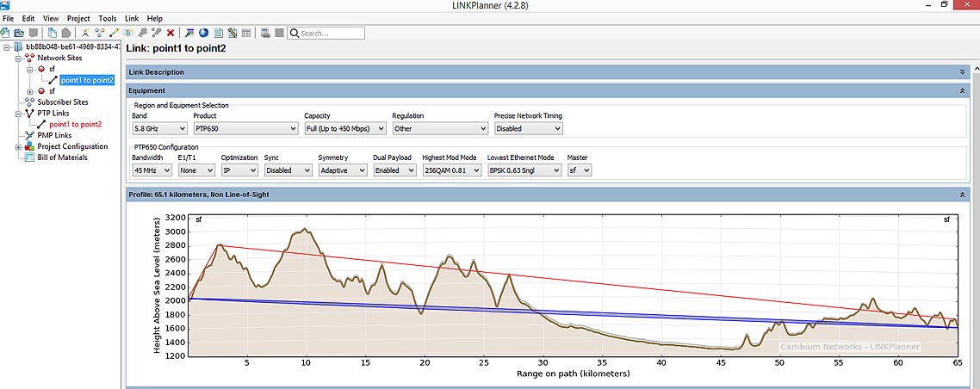Viewport: 980px width, 389px height.
Task: Open the Regulation dropdown showing Other
Action: click(x=440, y=128)
